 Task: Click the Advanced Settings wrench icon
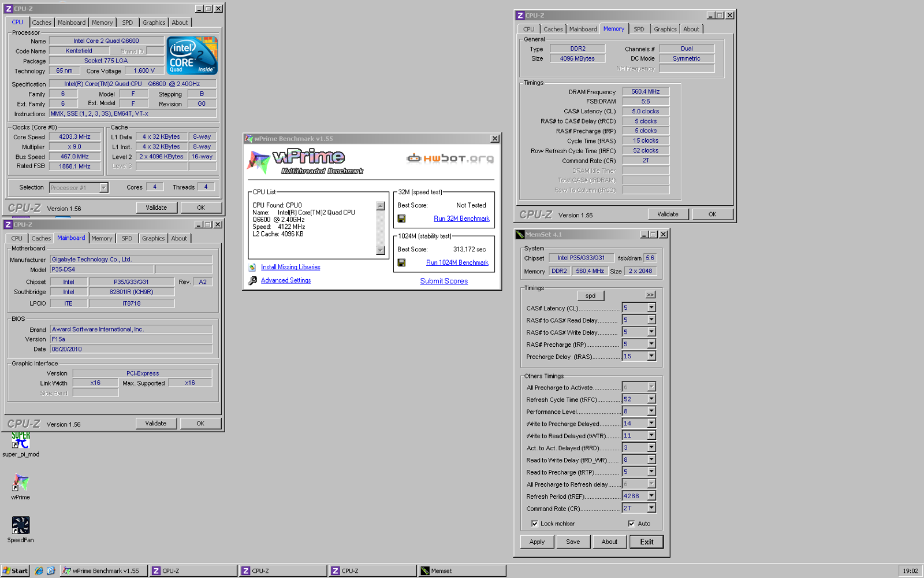[x=252, y=280]
